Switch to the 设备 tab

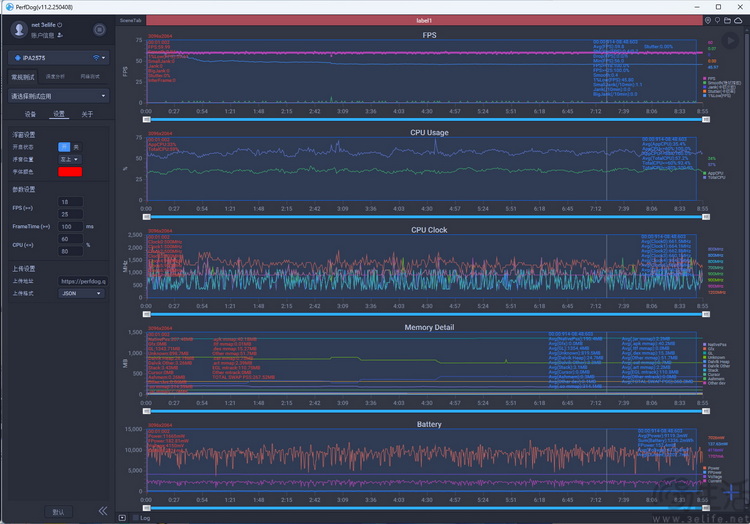pyautogui.click(x=30, y=114)
